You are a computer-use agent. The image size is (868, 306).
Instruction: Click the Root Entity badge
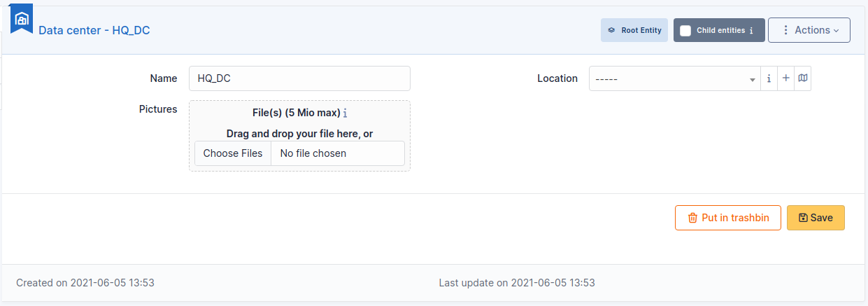(x=634, y=31)
